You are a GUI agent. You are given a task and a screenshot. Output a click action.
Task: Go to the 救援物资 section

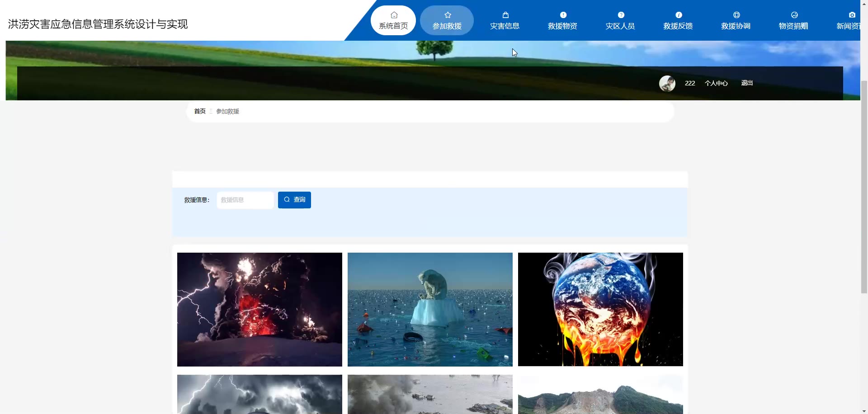click(562, 20)
